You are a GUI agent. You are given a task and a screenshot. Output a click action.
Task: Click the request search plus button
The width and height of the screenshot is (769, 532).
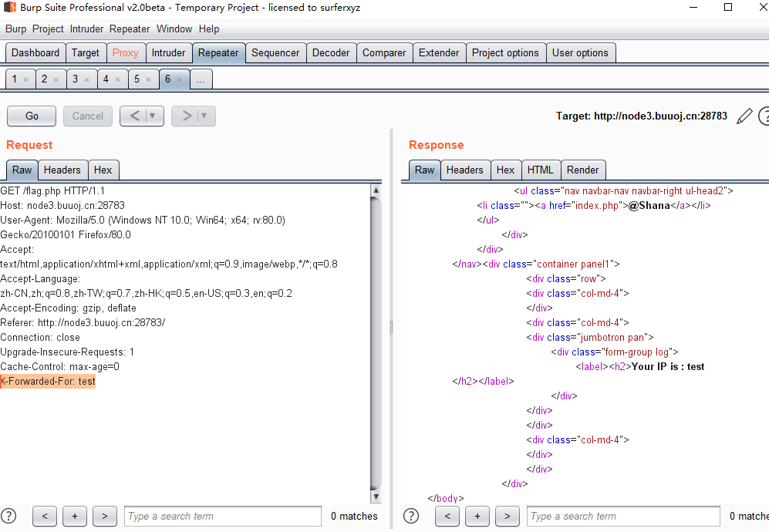(x=74, y=516)
